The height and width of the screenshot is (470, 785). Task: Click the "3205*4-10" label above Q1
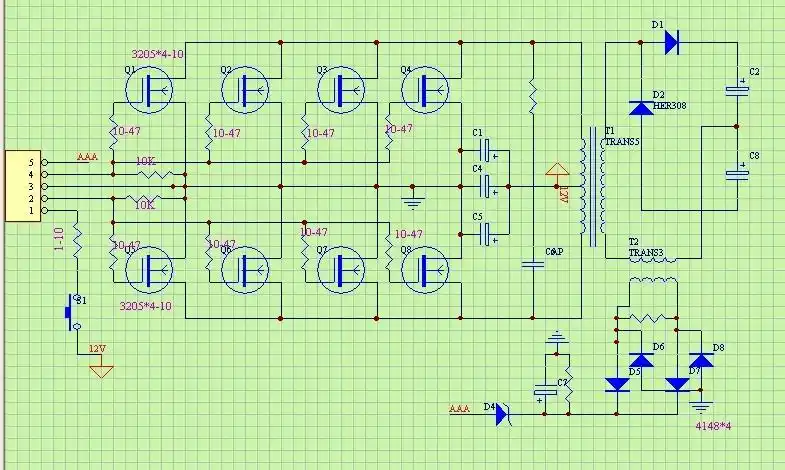pyautogui.click(x=158, y=53)
